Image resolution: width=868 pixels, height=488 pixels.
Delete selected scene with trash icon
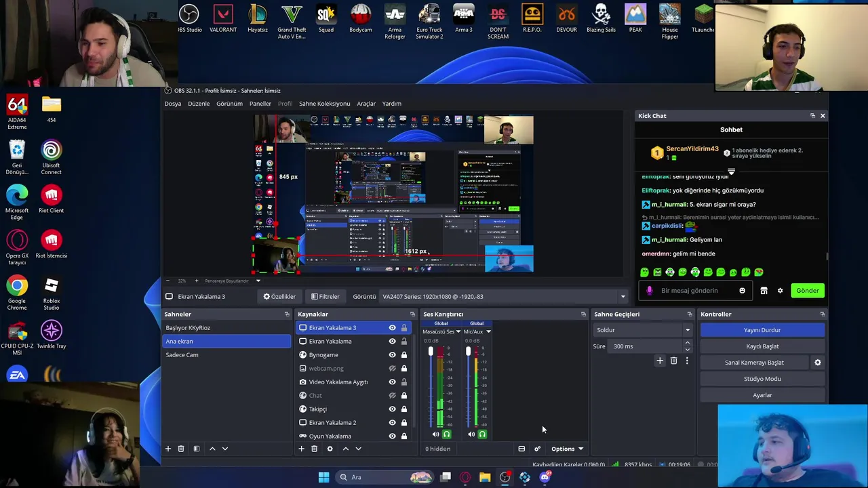(181, 449)
